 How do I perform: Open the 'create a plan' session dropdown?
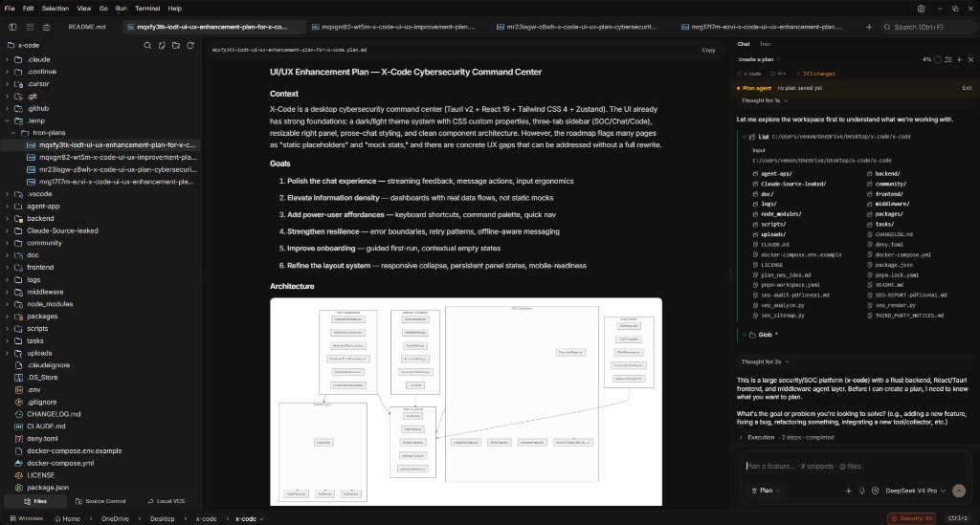tap(759, 59)
